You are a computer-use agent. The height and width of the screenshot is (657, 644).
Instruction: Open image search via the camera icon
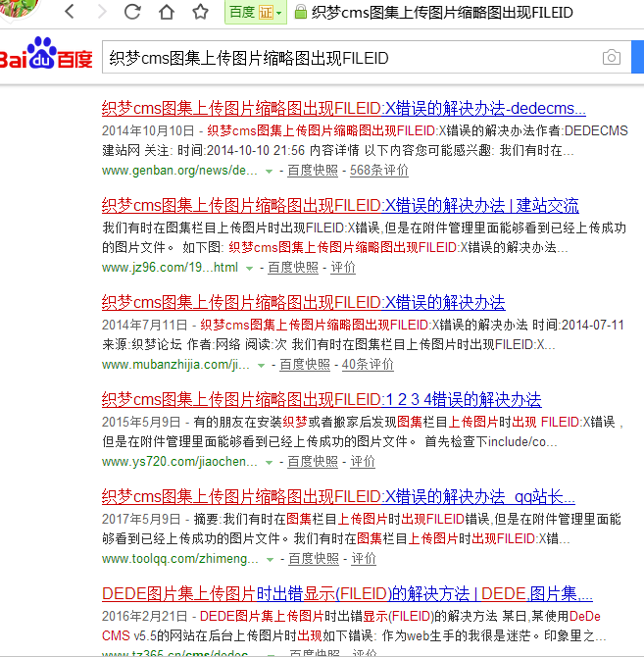[612, 57]
